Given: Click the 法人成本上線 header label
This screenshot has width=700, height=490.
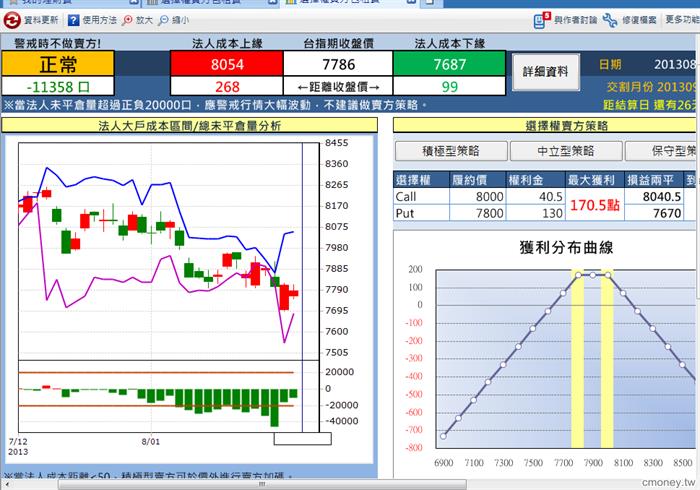Looking at the screenshot, I should pyautogui.click(x=227, y=43).
